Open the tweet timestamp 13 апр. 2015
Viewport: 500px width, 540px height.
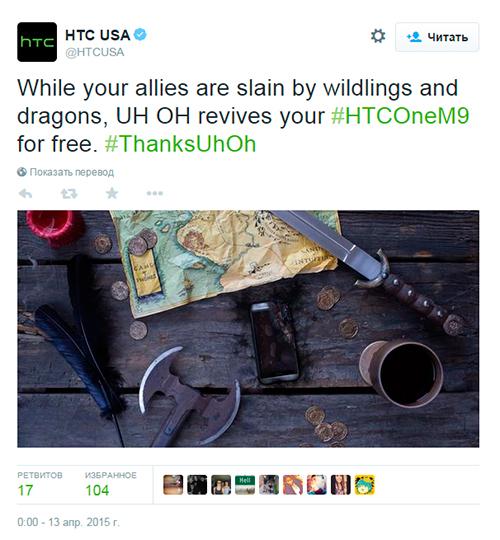[68, 522]
